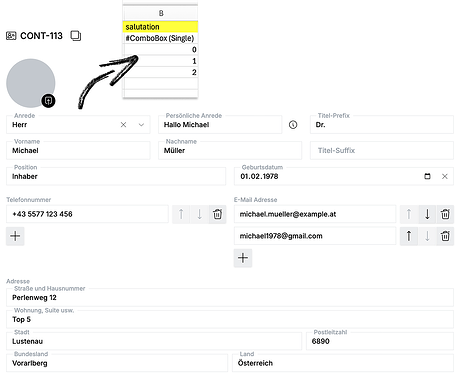460x375 pixels.
Task: Show info for Persönliche Anrede
Action: 293,125
